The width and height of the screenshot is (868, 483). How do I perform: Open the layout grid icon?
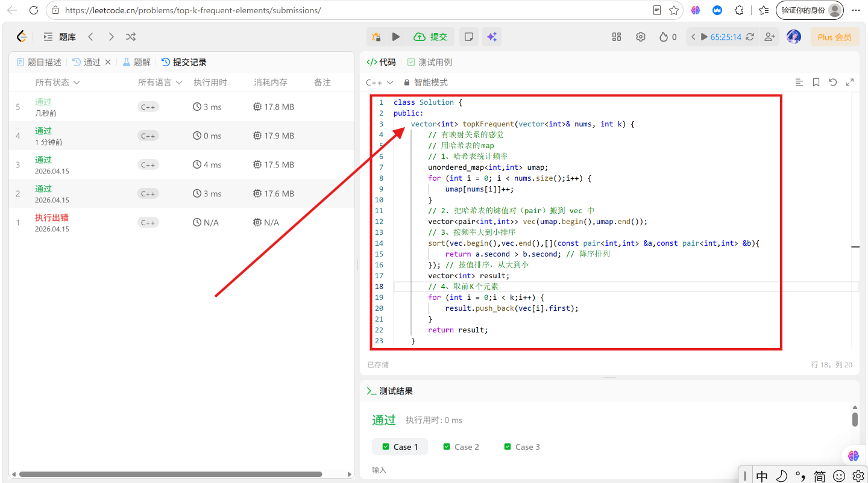click(617, 37)
